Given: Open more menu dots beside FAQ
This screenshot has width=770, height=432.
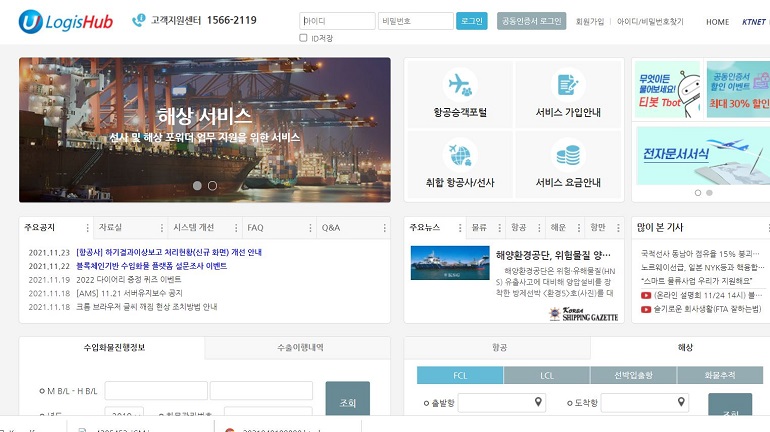Looking at the screenshot, I should [x=310, y=228].
